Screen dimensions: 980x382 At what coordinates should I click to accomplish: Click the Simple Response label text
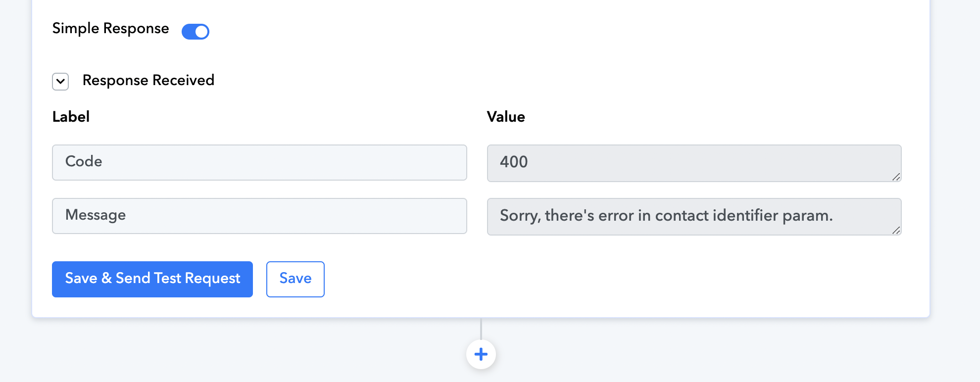point(110,29)
